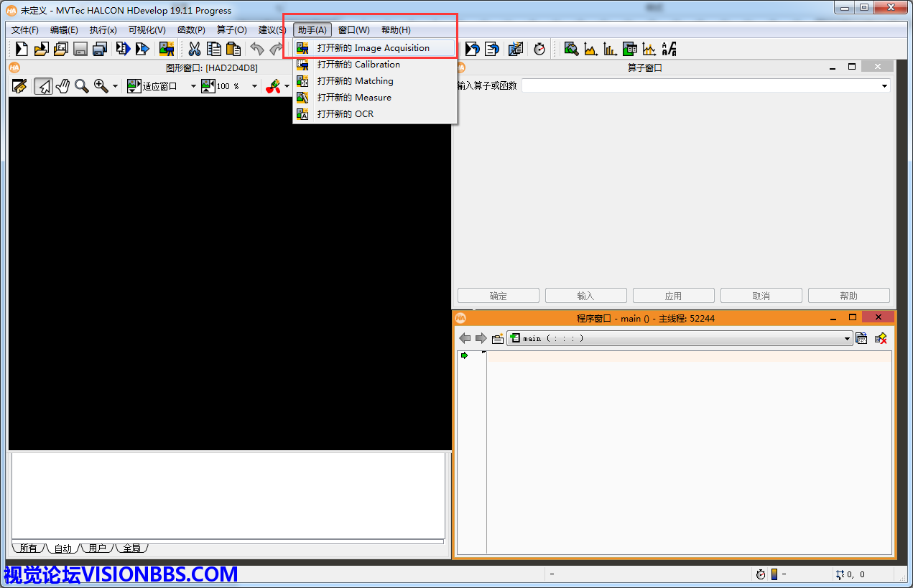Screen dimensions: 913x588
Task: Click the Undo arrow icon
Action: click(256, 49)
